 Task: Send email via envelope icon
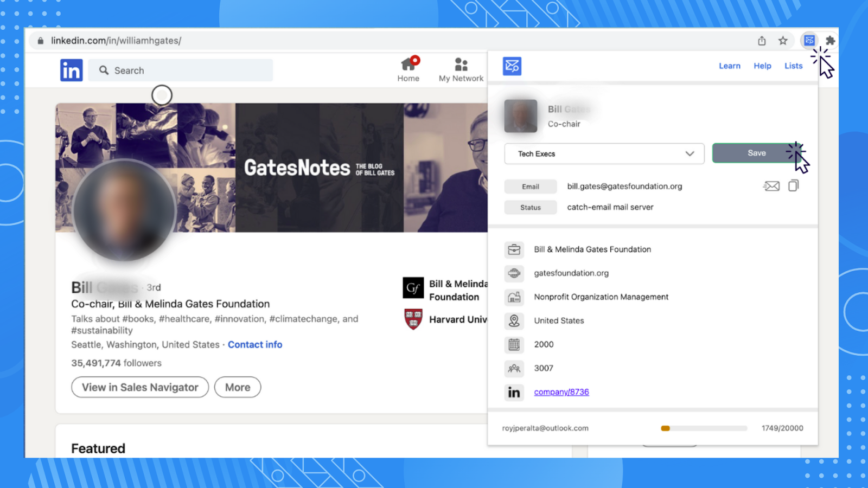771,186
